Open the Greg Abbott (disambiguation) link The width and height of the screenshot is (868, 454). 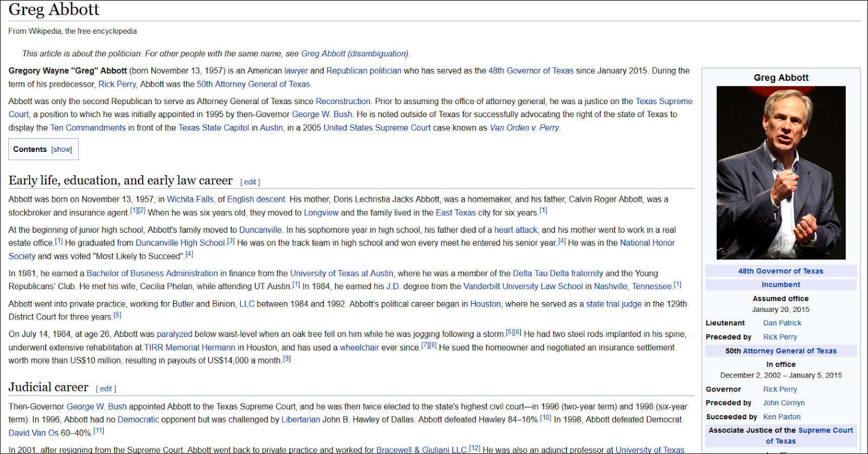click(355, 54)
